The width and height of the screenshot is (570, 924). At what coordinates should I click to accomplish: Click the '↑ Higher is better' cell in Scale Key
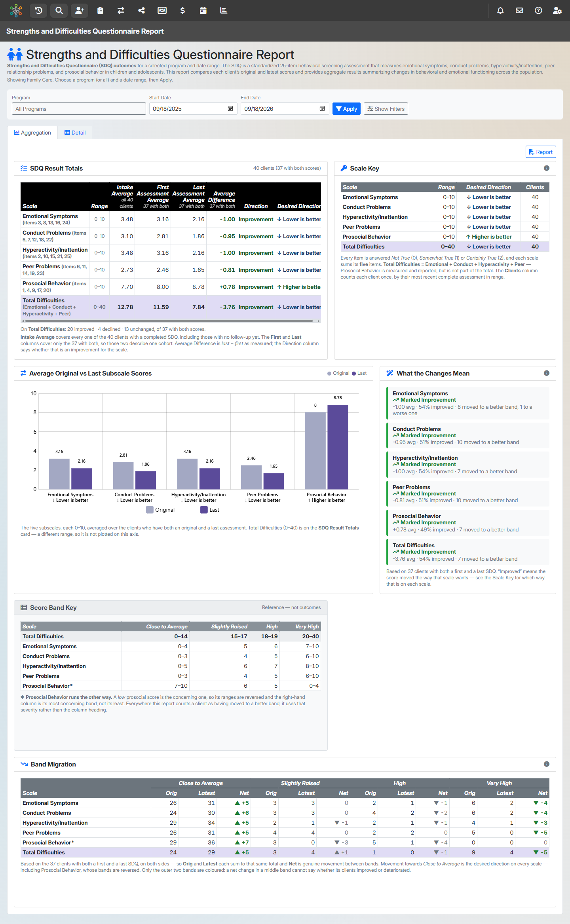(489, 237)
